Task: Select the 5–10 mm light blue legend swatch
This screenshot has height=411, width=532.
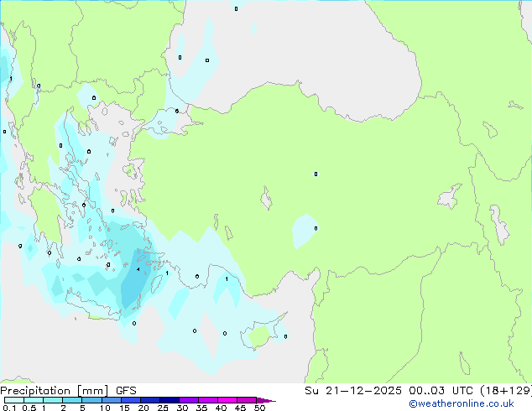Action: pyautogui.click(x=92, y=400)
